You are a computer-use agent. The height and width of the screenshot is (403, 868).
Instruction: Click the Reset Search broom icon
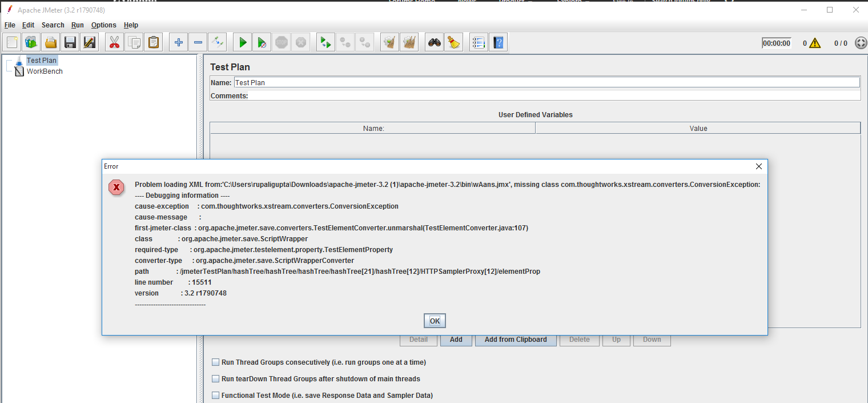point(454,42)
